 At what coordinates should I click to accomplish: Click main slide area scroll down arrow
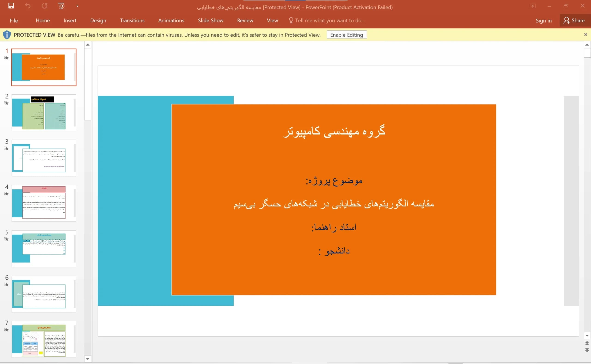click(587, 336)
